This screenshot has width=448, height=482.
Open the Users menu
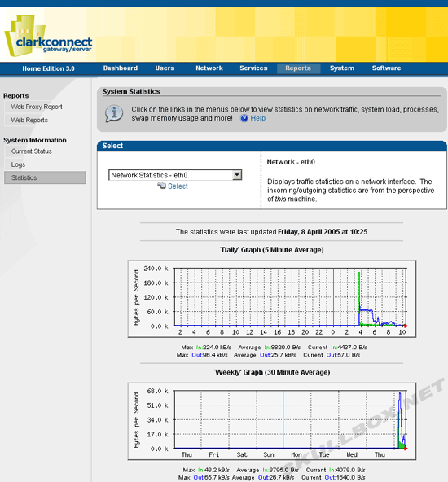[165, 68]
